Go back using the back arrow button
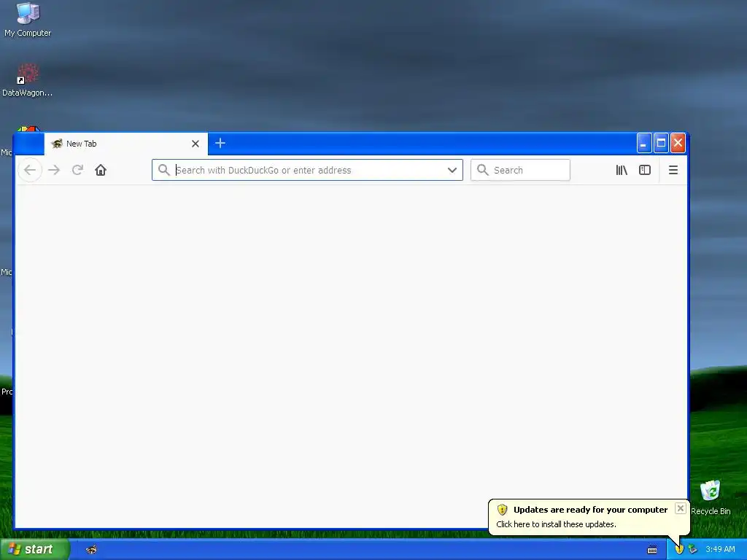 tap(30, 170)
